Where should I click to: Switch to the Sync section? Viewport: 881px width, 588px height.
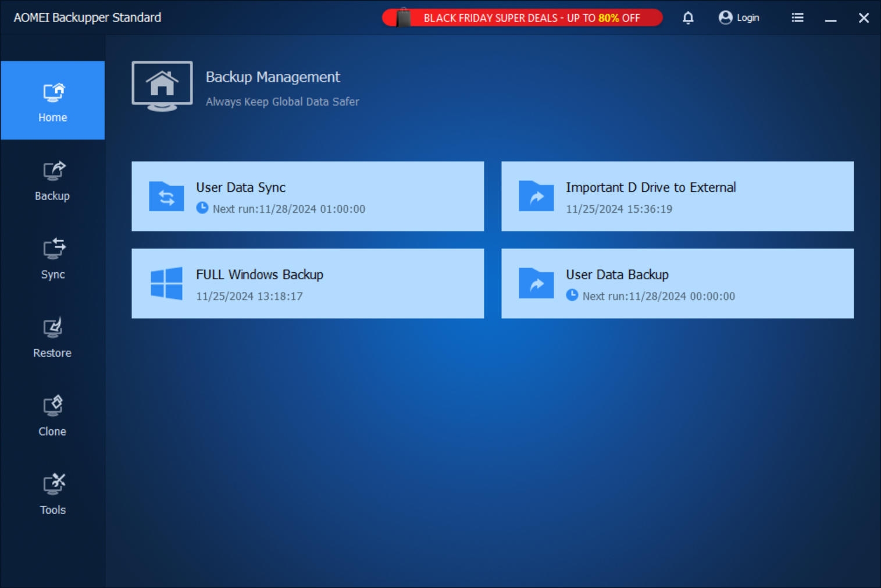pyautogui.click(x=52, y=259)
